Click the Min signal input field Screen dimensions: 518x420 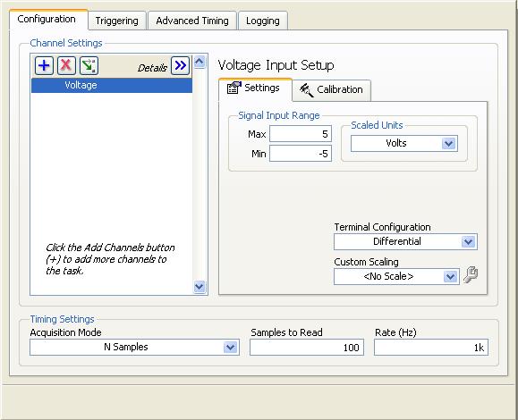click(301, 154)
